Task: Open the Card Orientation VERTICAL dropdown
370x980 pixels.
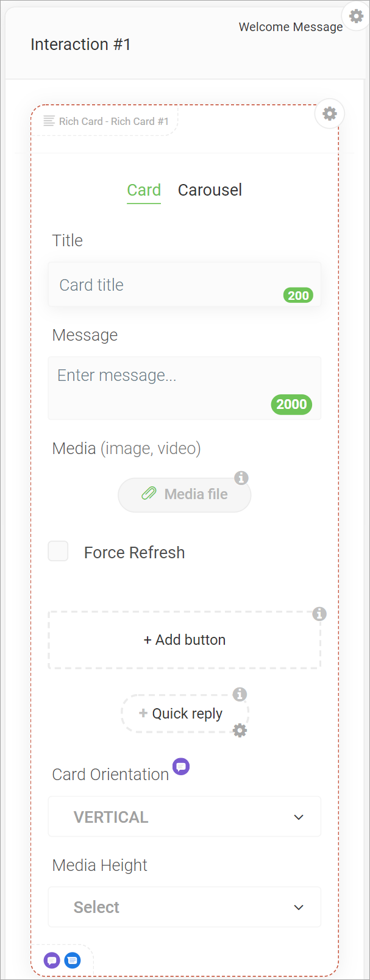Action: pyautogui.click(x=185, y=817)
